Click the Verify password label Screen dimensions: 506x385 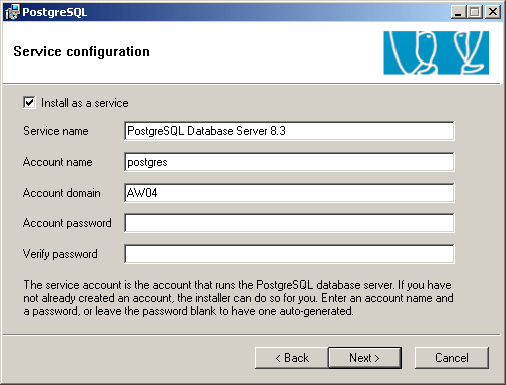click(x=60, y=254)
